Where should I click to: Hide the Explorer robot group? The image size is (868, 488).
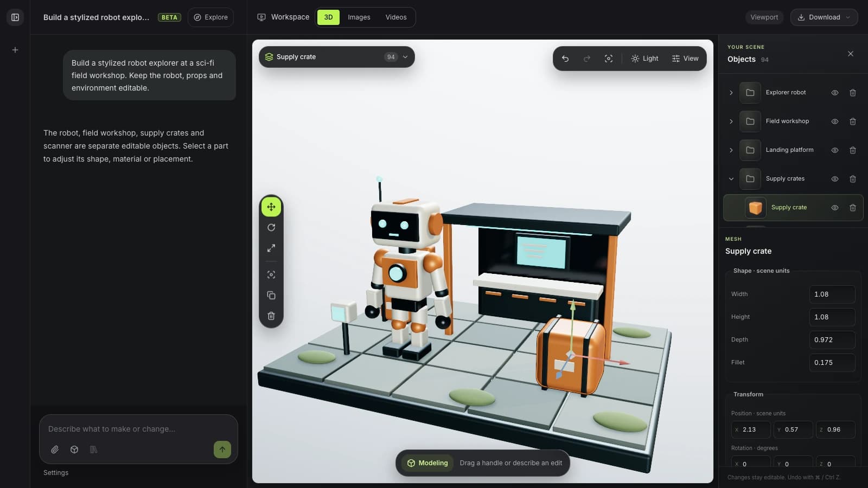click(x=835, y=93)
